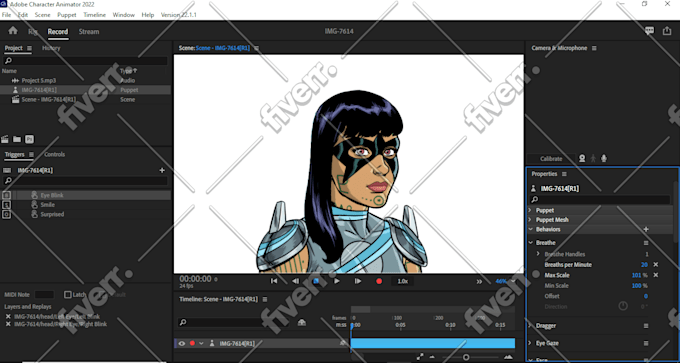The width and height of the screenshot is (680, 363).
Task: Toggle the microphone input icon
Action: (604, 159)
